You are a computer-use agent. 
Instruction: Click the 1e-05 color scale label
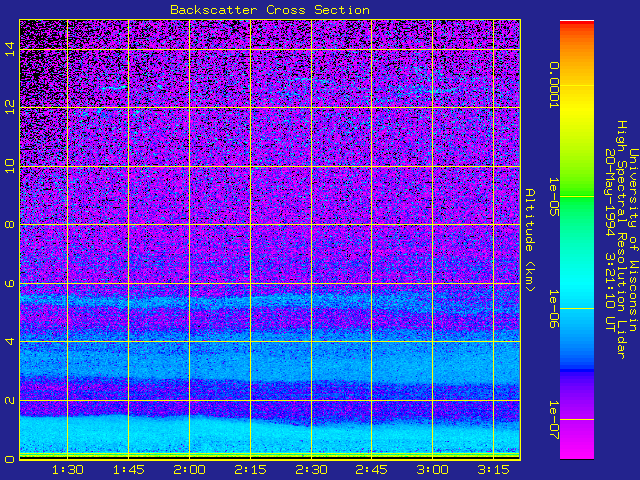point(554,197)
